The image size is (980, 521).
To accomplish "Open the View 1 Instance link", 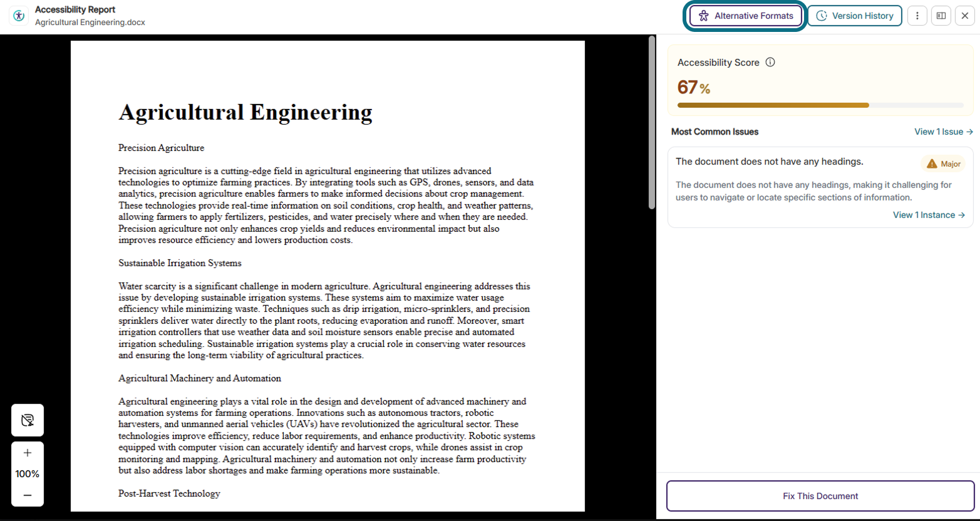I will [x=929, y=215].
